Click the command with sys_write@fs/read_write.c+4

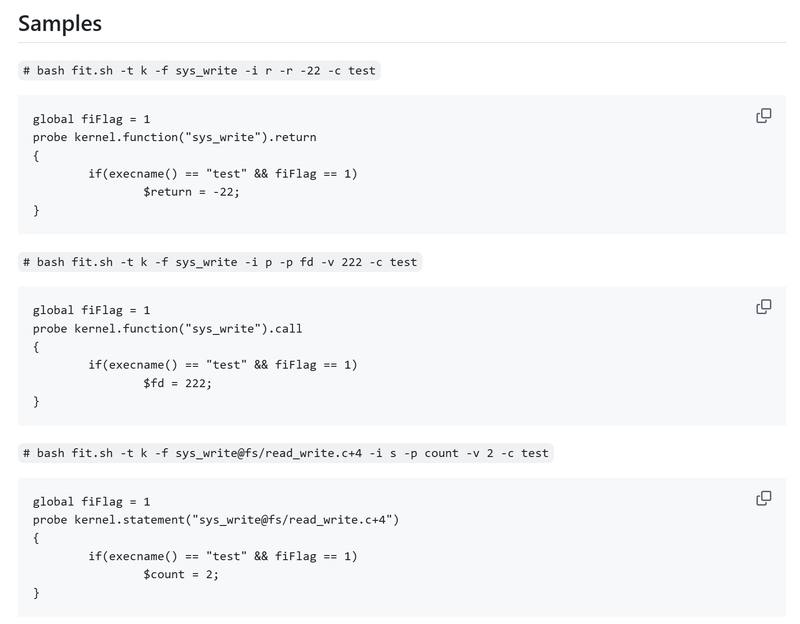pyautogui.click(x=286, y=453)
